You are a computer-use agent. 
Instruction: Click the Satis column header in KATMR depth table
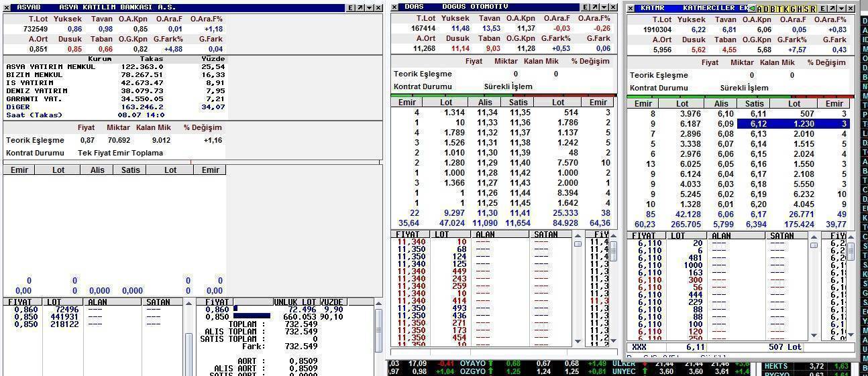click(754, 103)
